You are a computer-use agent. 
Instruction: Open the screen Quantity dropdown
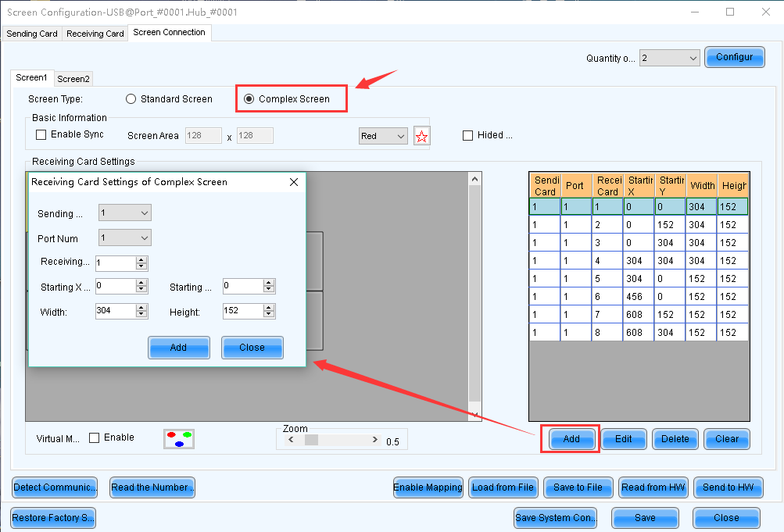coord(669,58)
